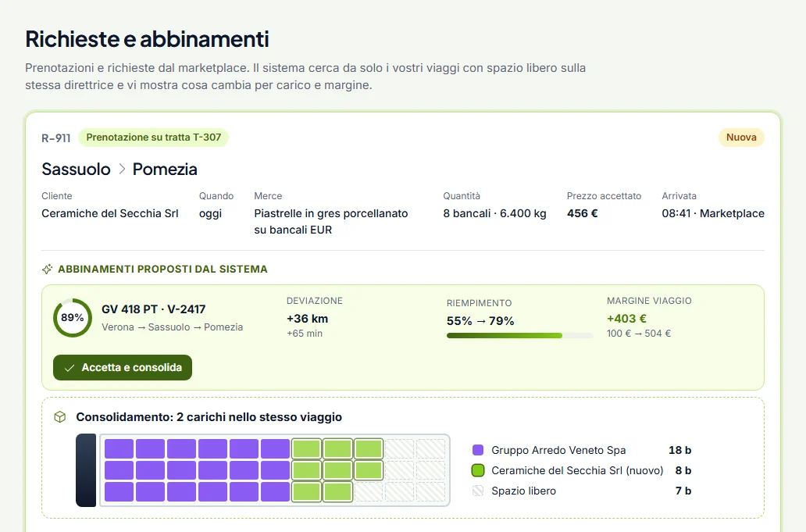Click the Nuova status badge

741,137
